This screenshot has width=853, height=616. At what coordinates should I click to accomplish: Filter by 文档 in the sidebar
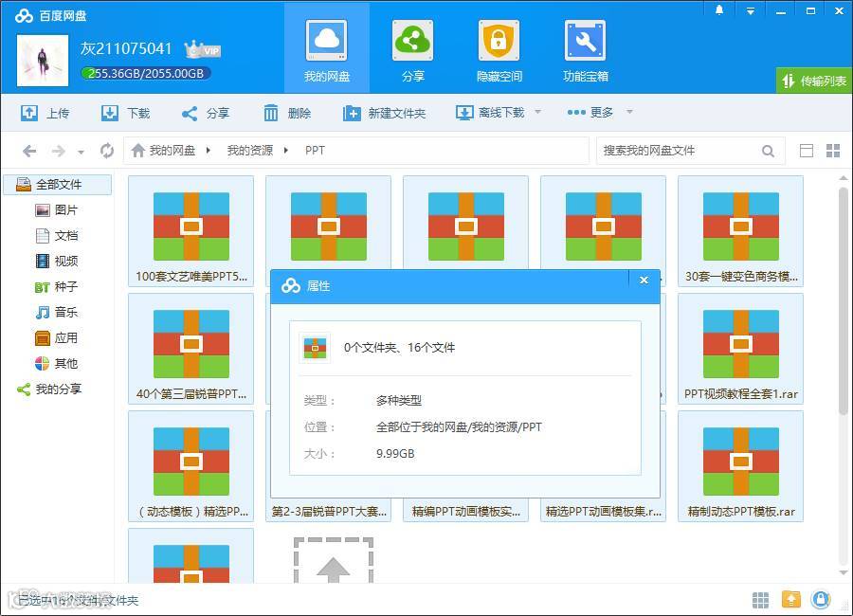pos(57,236)
